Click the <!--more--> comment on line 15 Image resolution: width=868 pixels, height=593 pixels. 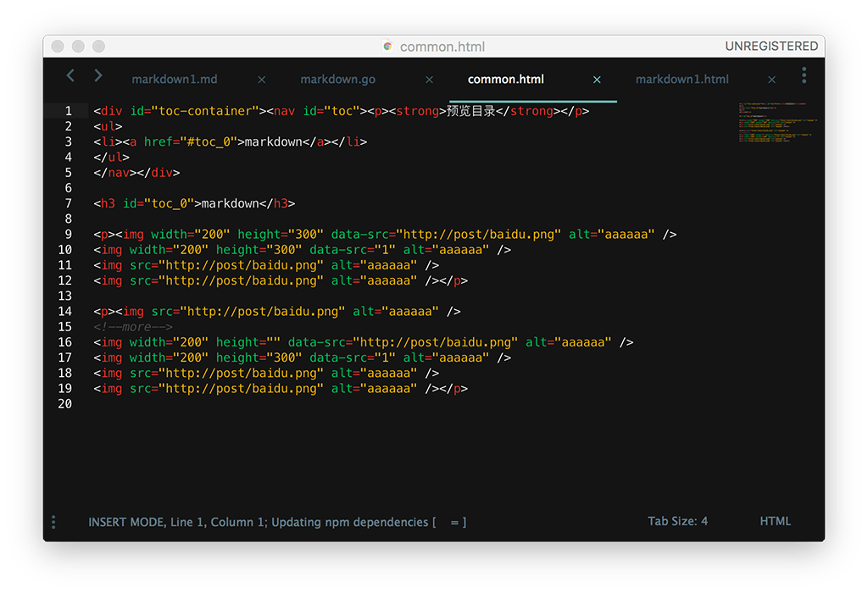[133, 327]
